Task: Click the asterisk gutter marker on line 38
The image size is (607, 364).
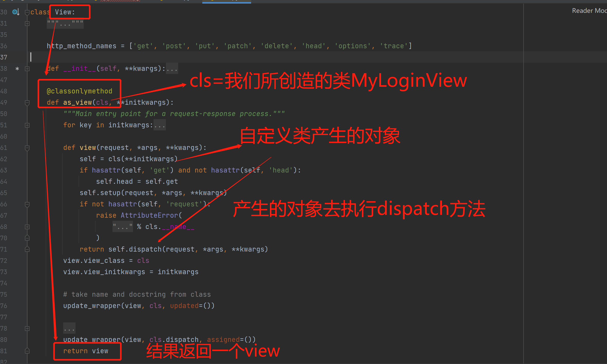Action: click(17, 69)
